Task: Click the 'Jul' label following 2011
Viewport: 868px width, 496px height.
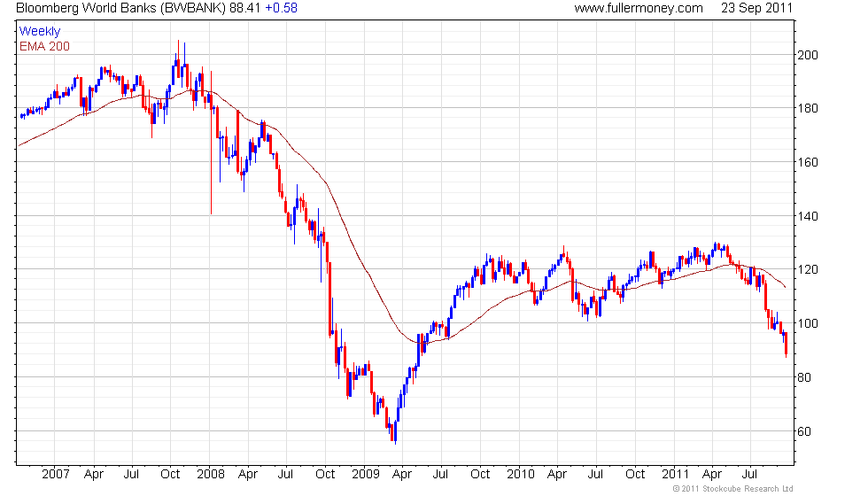Action: click(749, 474)
